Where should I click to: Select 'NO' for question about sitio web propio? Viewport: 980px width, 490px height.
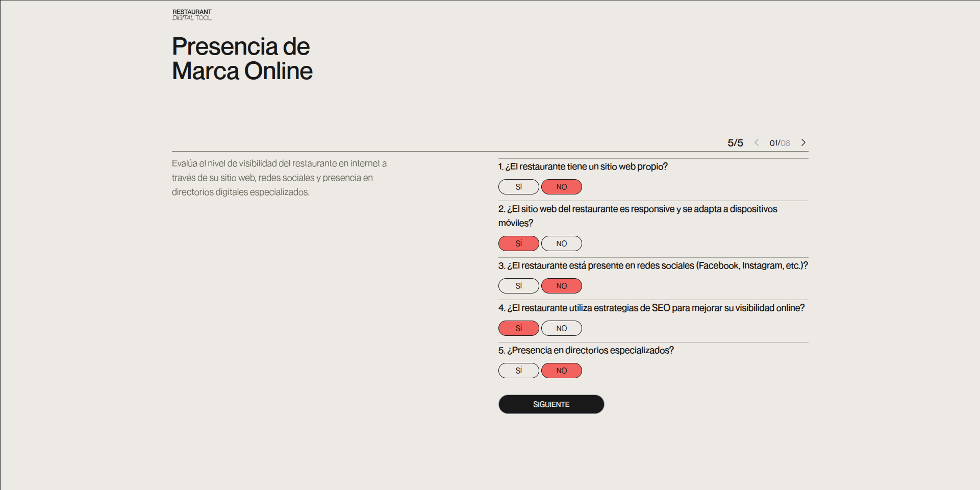pyautogui.click(x=562, y=187)
